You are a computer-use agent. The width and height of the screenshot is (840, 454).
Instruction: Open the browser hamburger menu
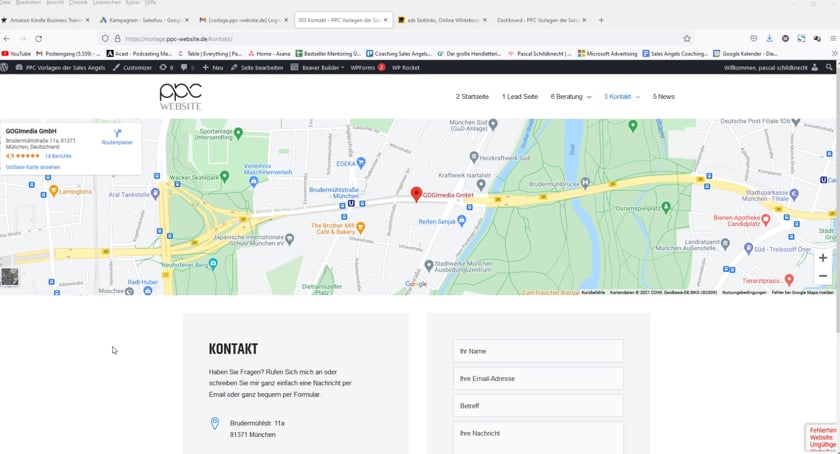[833, 39]
